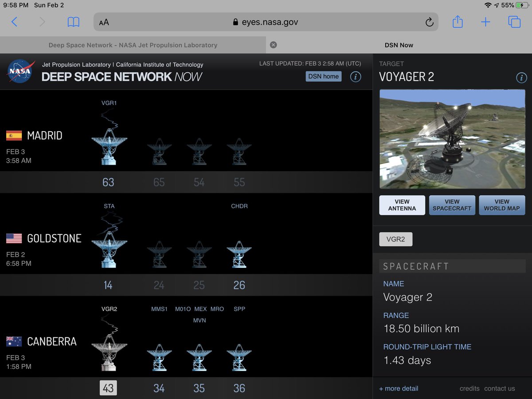Switch to the DSN Now tab
532x399 pixels.
pyautogui.click(x=399, y=45)
